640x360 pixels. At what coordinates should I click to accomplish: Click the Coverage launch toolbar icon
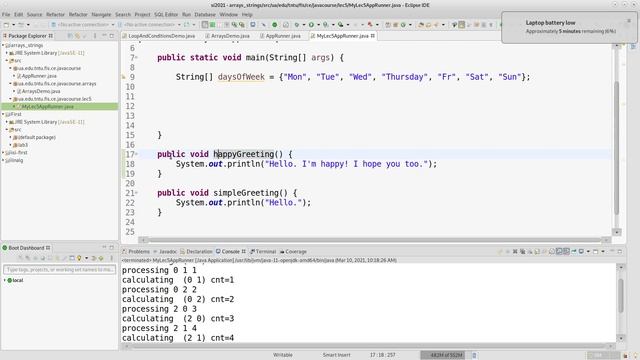pyautogui.click(x=325, y=24)
